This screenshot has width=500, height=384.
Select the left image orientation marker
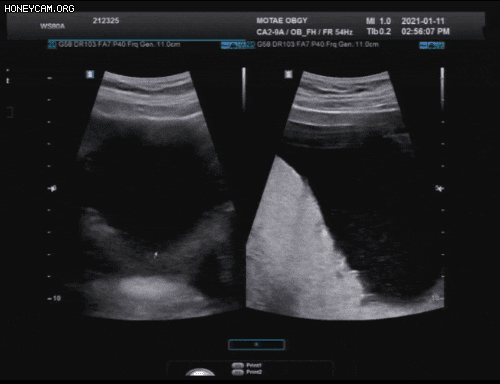tap(90, 74)
